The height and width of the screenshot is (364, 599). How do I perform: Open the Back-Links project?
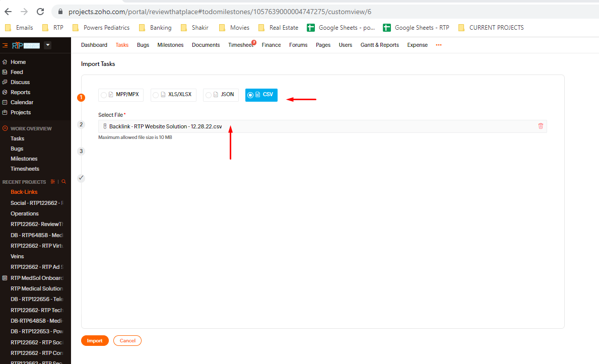pos(24,192)
